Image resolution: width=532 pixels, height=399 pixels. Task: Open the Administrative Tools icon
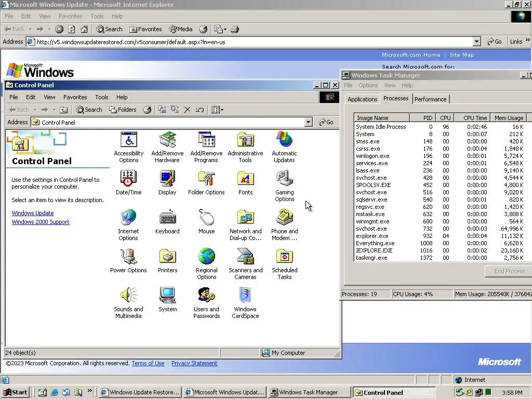pyautogui.click(x=245, y=147)
